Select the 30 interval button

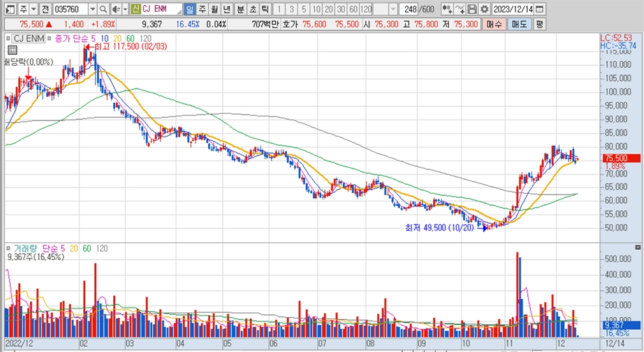[x=340, y=9]
